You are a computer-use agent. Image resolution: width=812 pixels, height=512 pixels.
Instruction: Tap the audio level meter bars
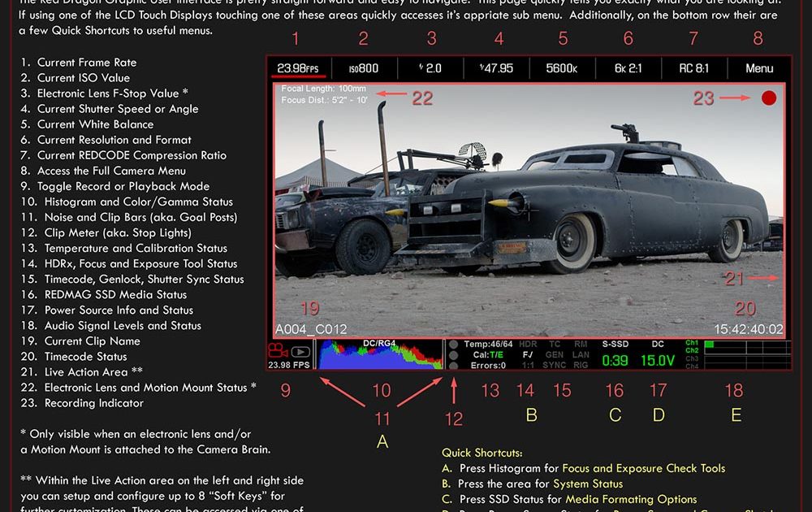click(x=747, y=354)
